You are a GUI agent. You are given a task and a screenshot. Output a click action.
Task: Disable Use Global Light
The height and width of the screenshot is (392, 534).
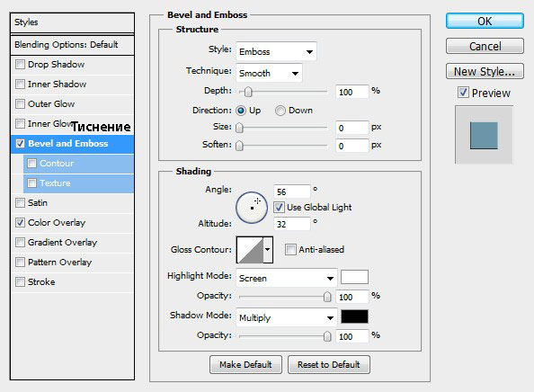(x=279, y=207)
